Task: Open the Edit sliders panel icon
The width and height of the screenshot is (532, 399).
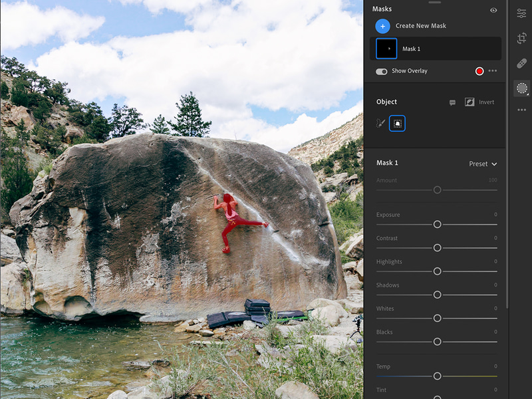Action: 521,13
